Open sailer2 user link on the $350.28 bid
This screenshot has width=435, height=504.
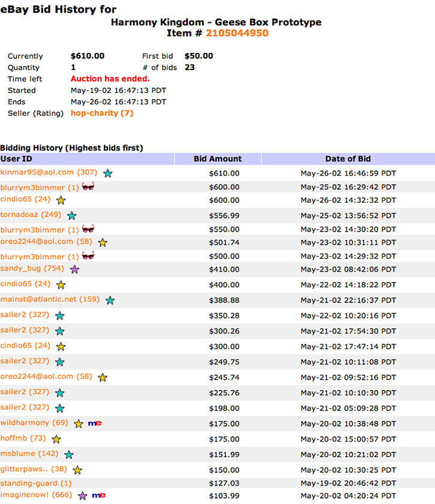tap(25, 314)
